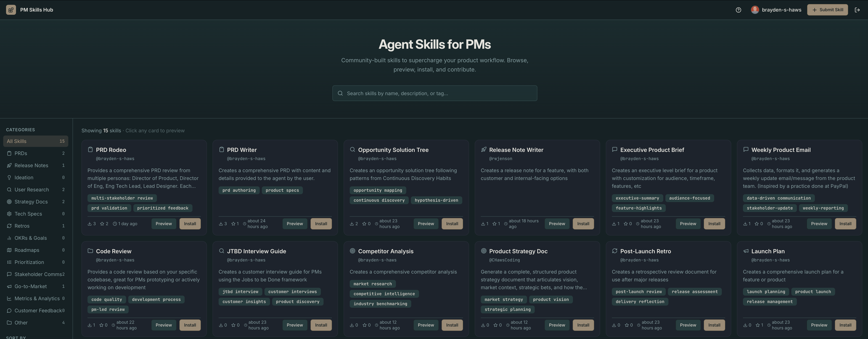Image resolution: width=868 pixels, height=339 pixels.
Task: Preview the PRD Rodeo skill
Action: [x=164, y=223]
